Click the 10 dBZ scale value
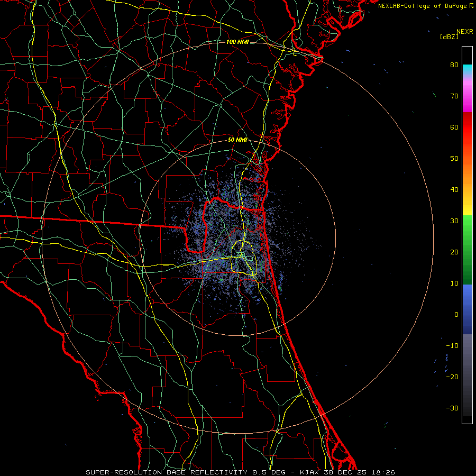Screen dimensions: 476x476 pyautogui.click(x=454, y=283)
